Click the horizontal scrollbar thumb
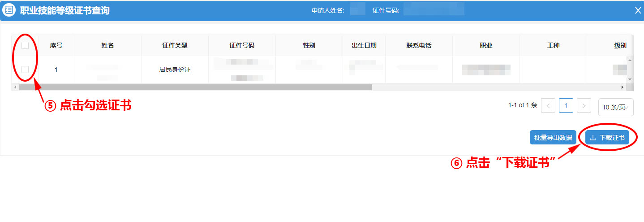This screenshot has height=222, width=644. pos(195,87)
